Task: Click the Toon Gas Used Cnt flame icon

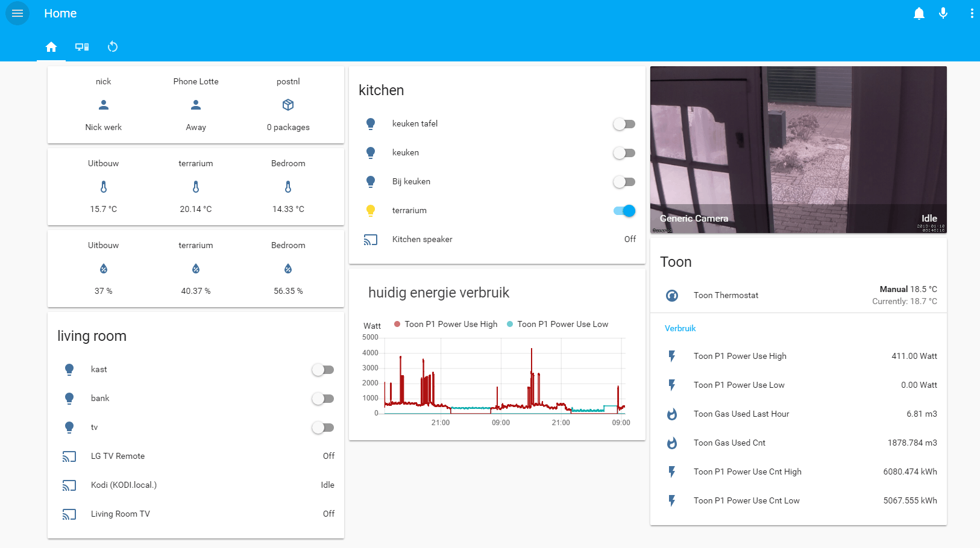Action: pyautogui.click(x=672, y=443)
